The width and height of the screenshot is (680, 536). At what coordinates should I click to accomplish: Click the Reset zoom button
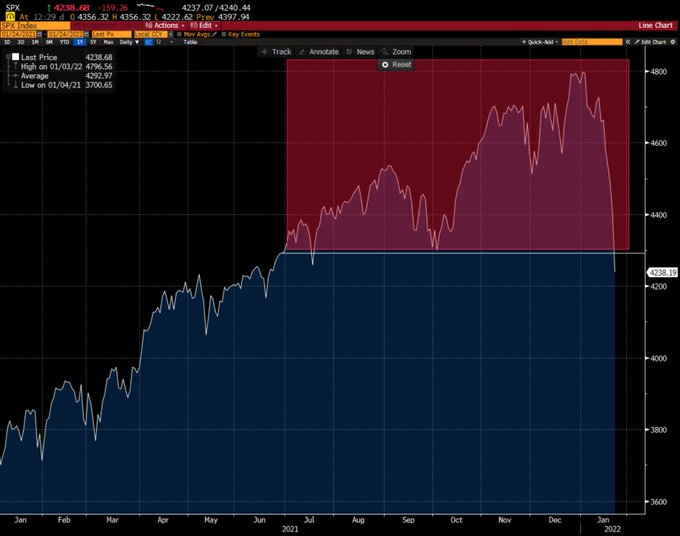coord(396,65)
